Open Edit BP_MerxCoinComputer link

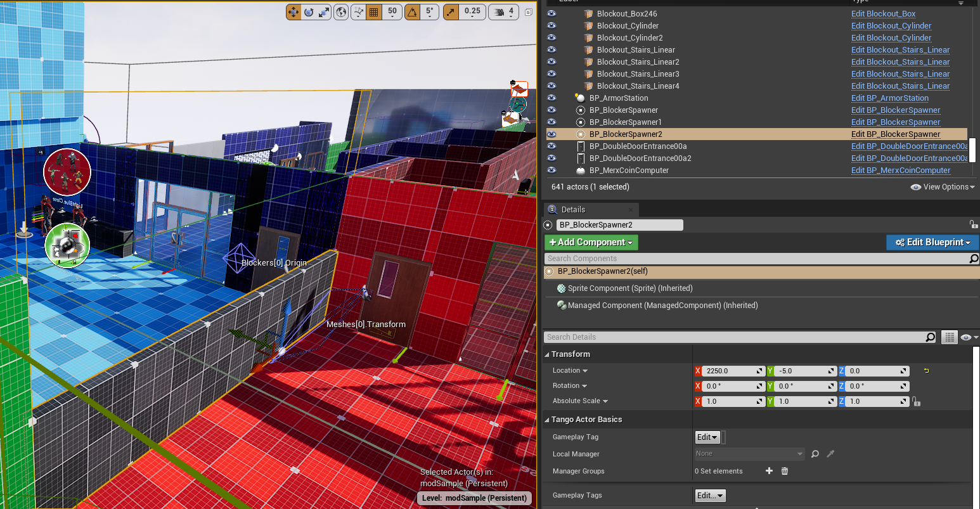click(x=901, y=170)
